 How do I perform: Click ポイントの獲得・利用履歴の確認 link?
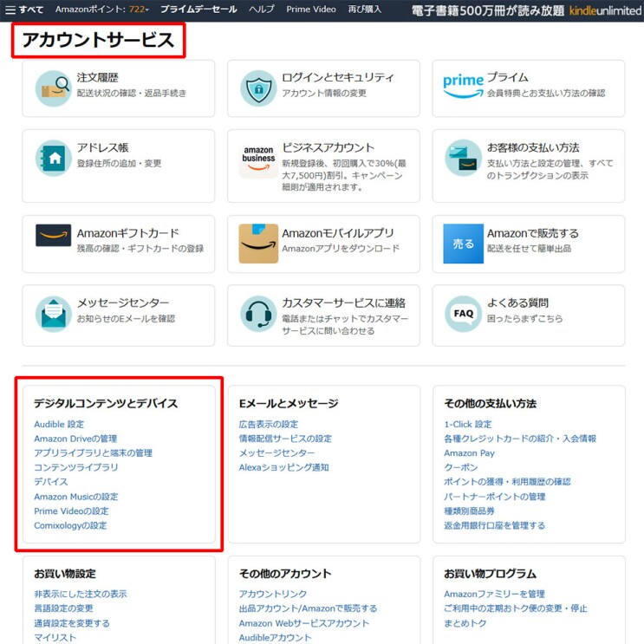507,482
